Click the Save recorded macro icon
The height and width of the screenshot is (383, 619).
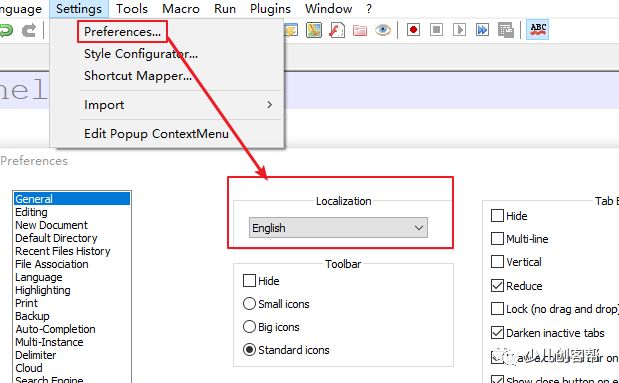click(x=505, y=30)
